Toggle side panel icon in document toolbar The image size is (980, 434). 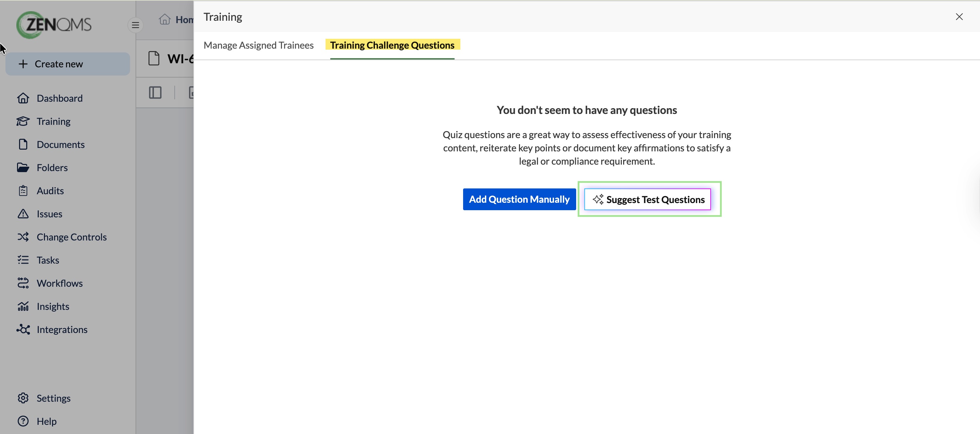155,93
